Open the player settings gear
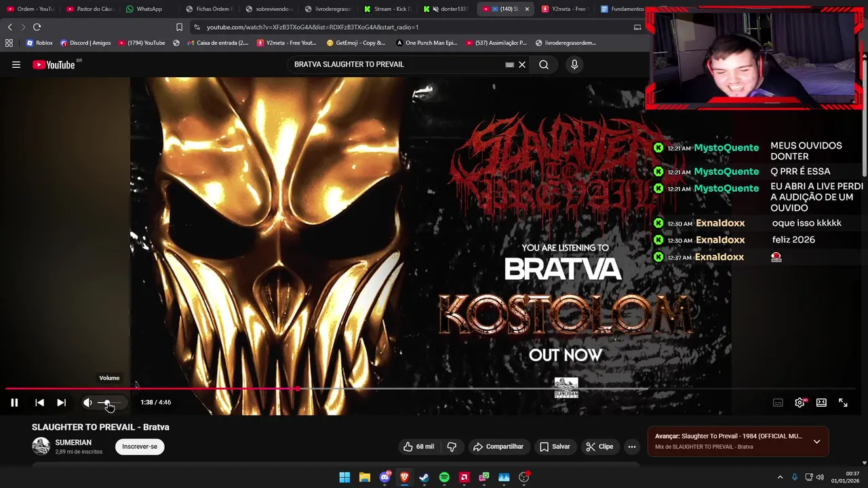 point(800,403)
